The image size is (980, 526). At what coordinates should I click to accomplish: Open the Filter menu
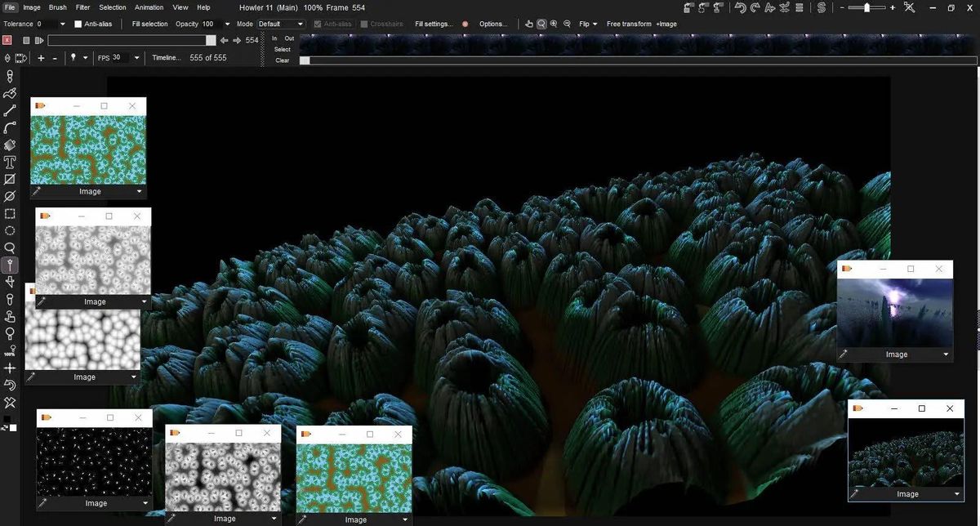click(82, 7)
